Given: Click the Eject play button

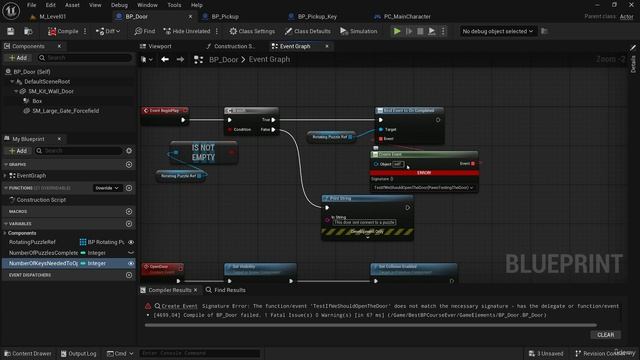Looking at the screenshot, I should point(432,31).
